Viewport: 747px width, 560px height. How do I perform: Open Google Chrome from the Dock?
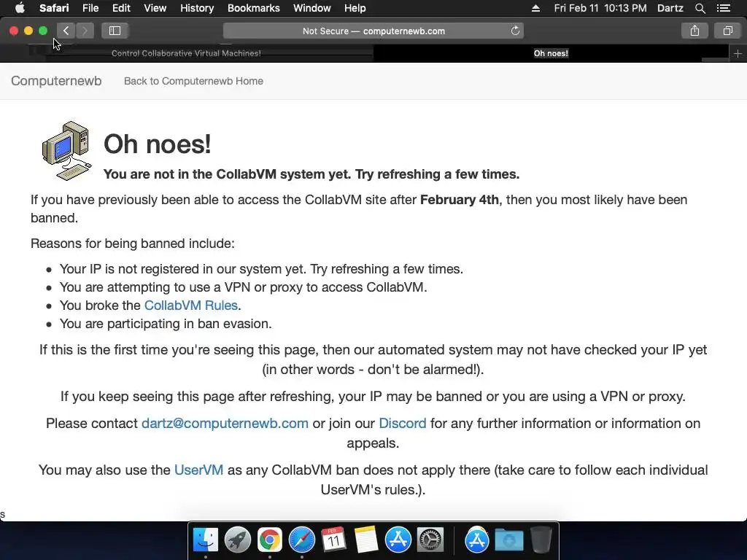pyautogui.click(x=270, y=540)
